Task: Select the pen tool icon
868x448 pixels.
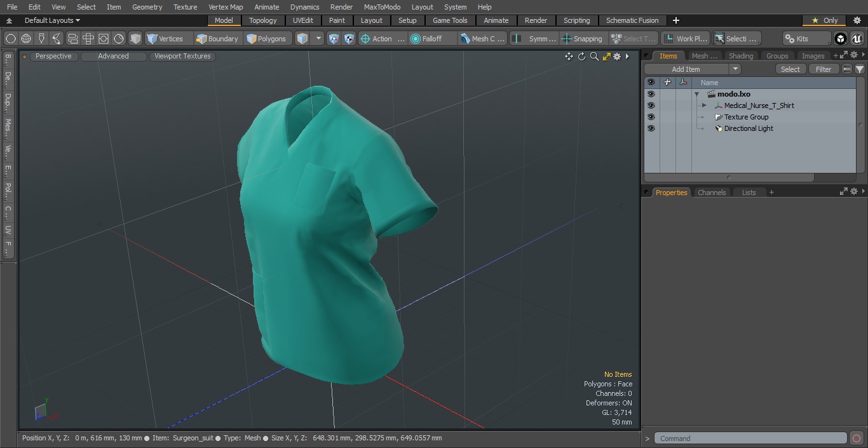Action: coord(41,39)
